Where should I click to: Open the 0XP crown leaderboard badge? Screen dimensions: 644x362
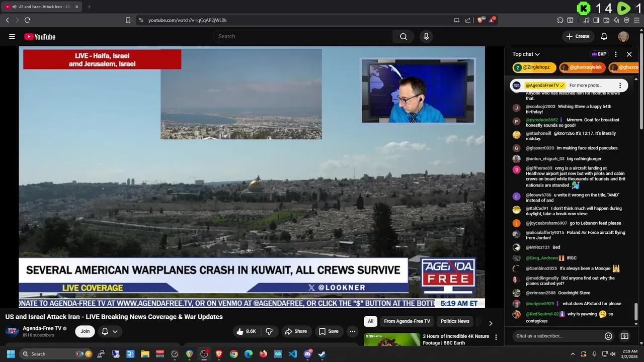[599, 54]
